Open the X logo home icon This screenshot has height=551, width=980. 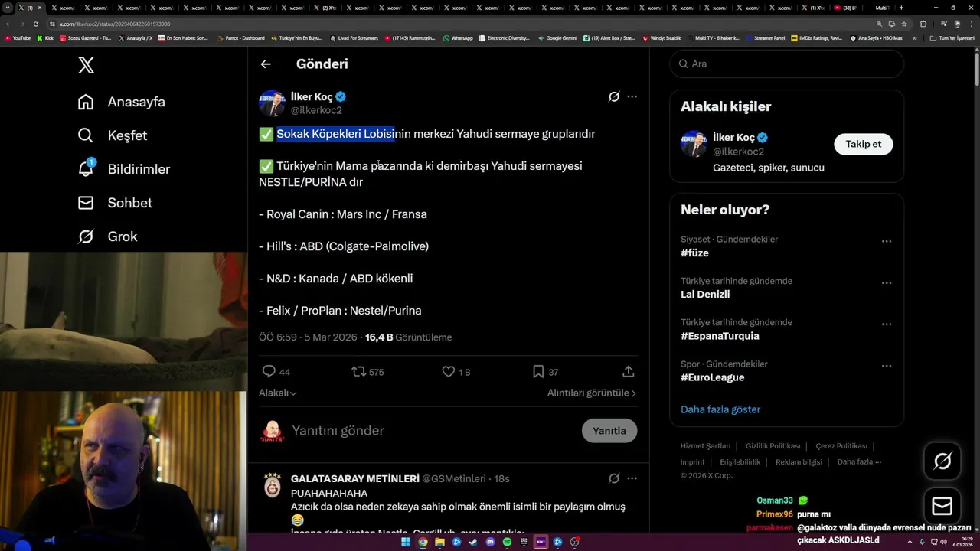point(87,65)
